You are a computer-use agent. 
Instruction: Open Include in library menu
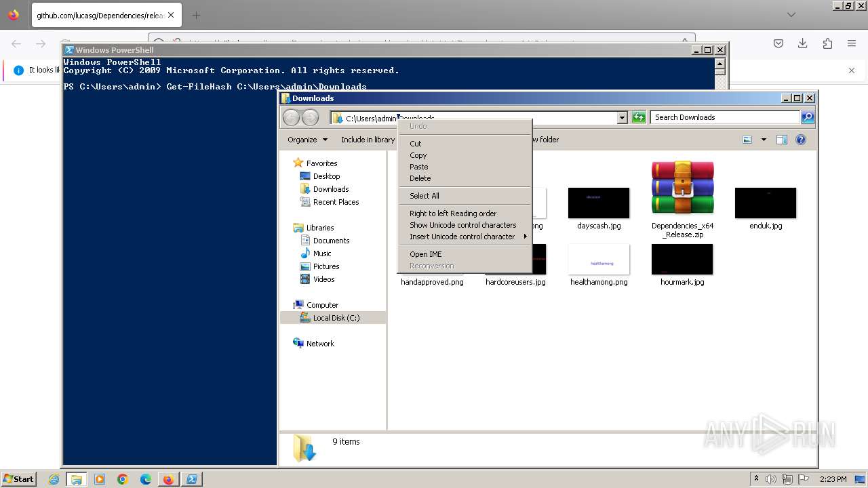(368, 140)
